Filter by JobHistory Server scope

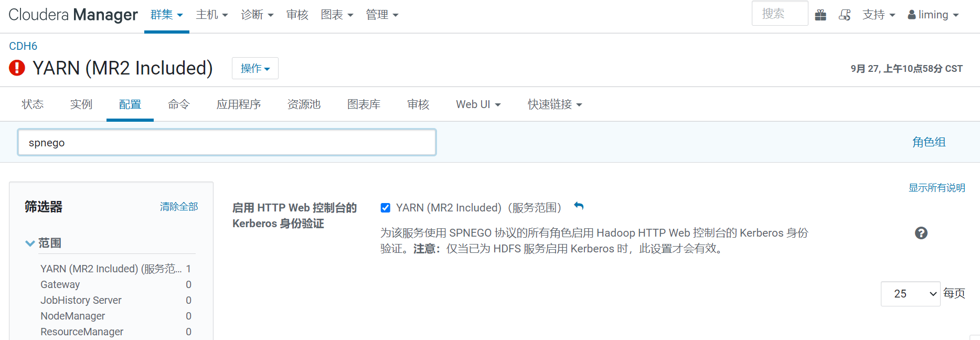[x=115, y=300]
